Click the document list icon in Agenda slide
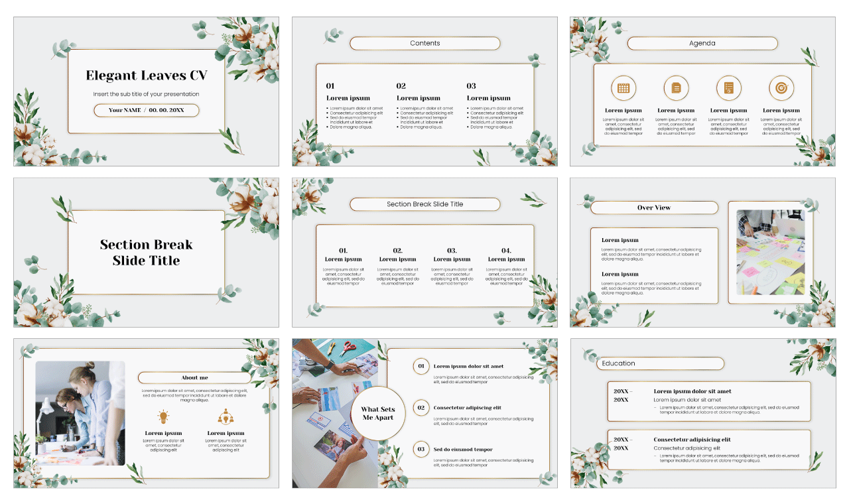This screenshot has height=504, width=849. [676, 88]
